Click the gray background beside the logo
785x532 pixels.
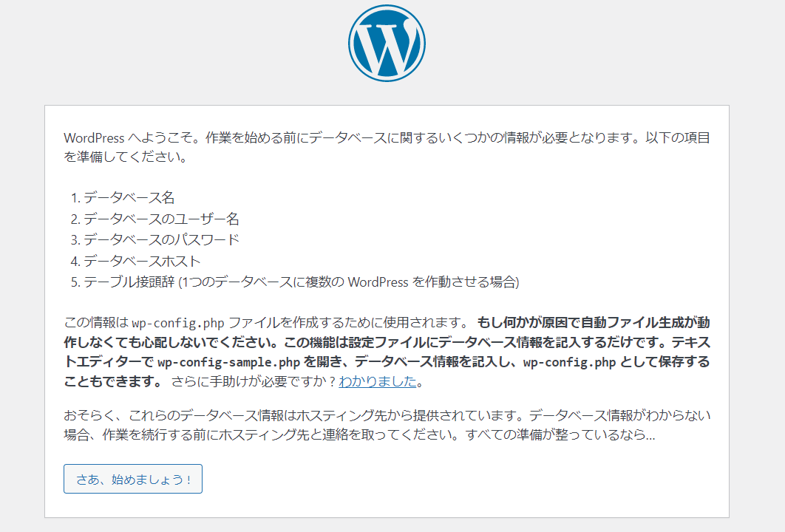601,45
